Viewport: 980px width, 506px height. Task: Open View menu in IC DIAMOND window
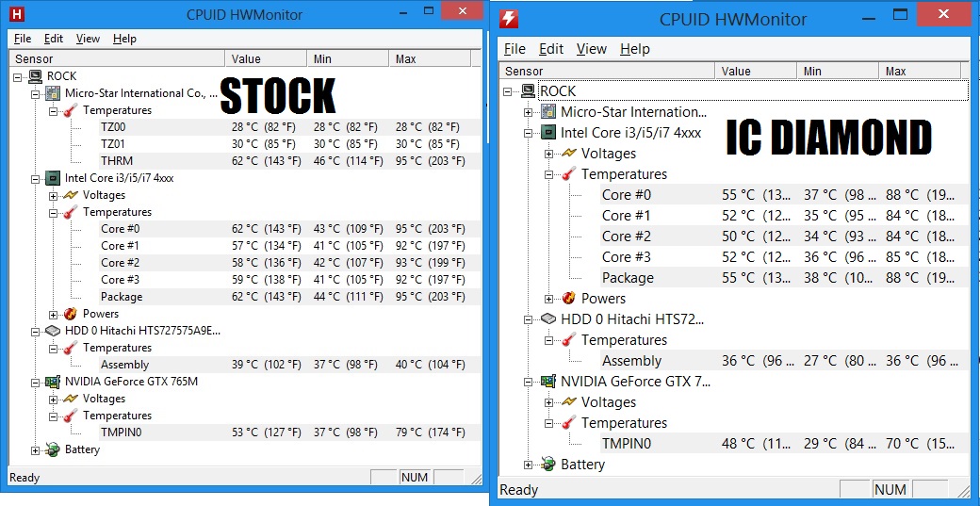(591, 49)
